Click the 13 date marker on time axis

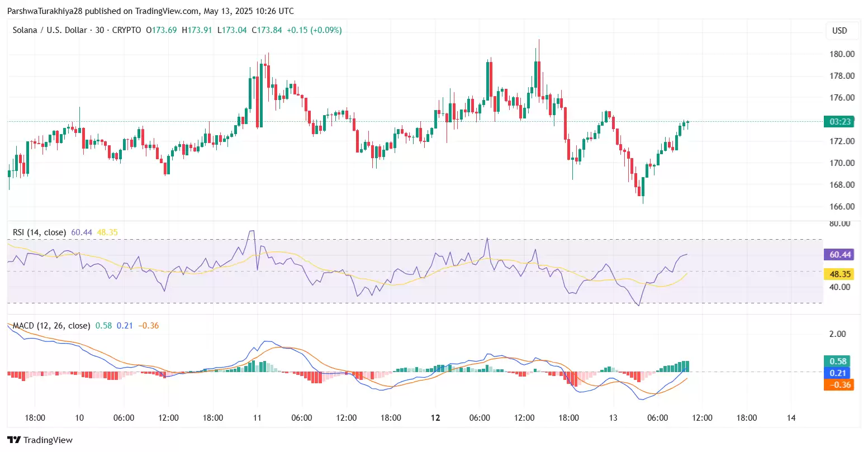[613, 418]
